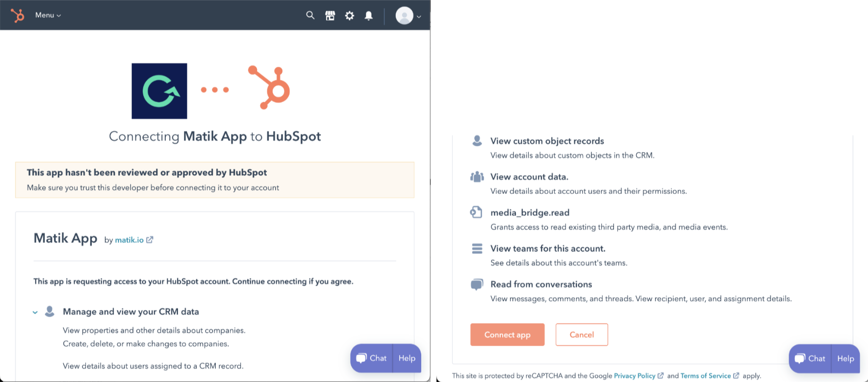Open the Terms of Service link

[x=706, y=376]
